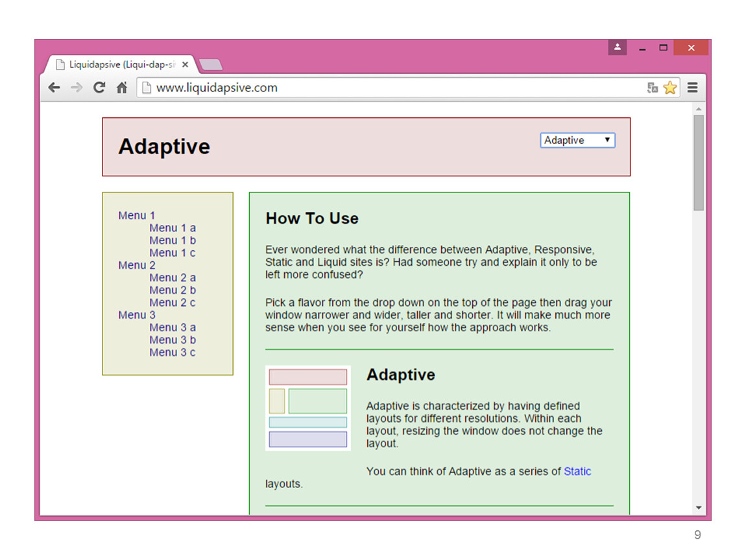Click the address bar URL field
The height and width of the screenshot is (560, 746).
coord(389,87)
